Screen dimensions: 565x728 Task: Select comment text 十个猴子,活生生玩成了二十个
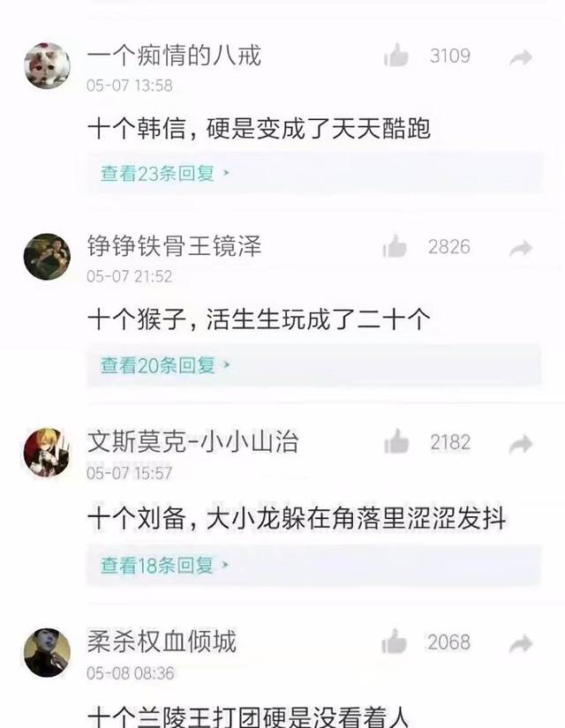259,320
